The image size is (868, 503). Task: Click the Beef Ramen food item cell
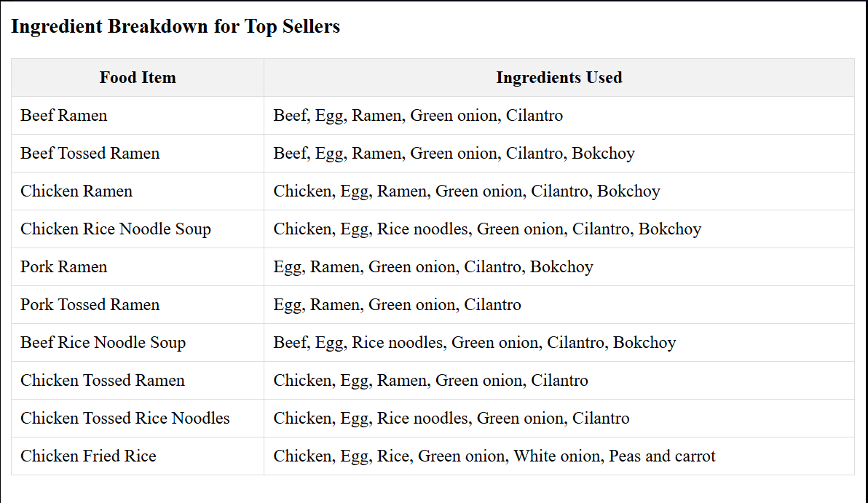(x=64, y=116)
